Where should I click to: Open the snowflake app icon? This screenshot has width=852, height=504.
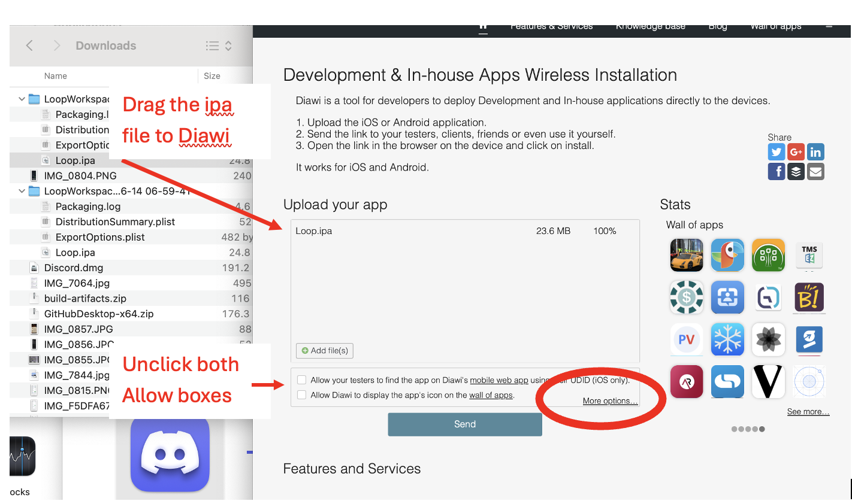(727, 339)
